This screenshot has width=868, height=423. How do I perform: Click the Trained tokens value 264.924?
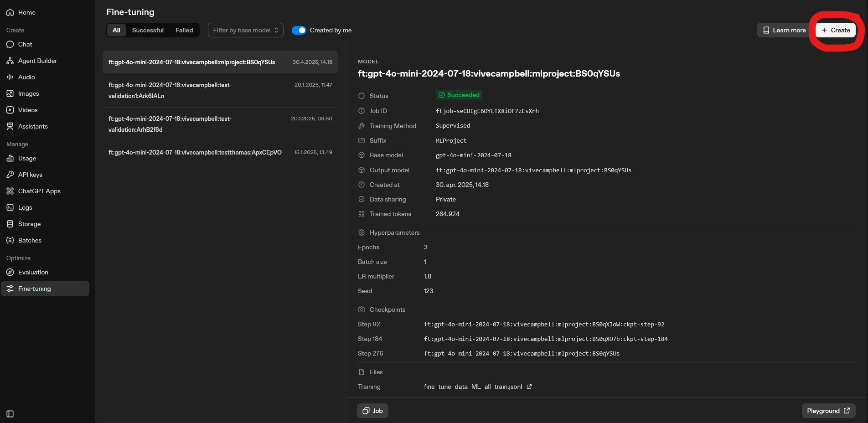pyautogui.click(x=448, y=214)
